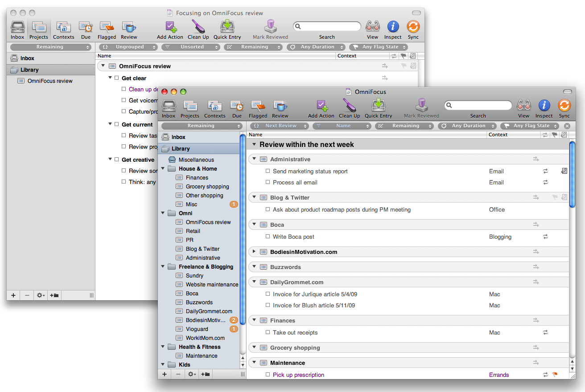
Task: Check off Process all email
Action: tap(268, 182)
